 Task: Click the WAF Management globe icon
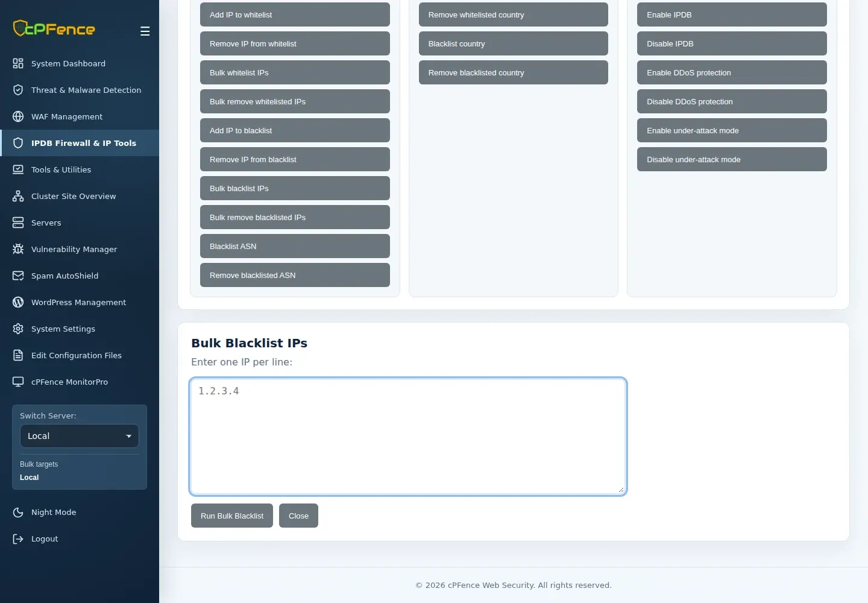coord(18,116)
